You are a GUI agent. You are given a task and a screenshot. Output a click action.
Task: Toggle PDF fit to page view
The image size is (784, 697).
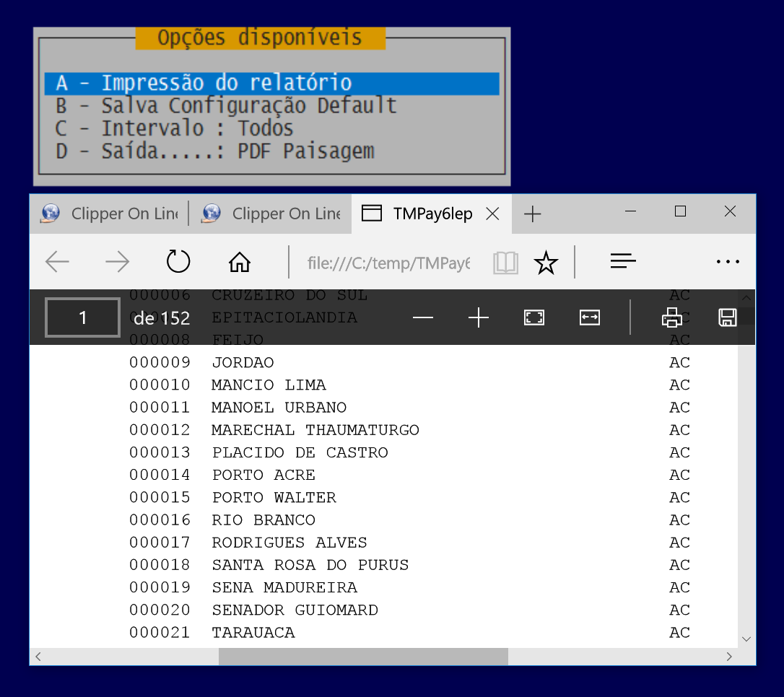pyautogui.click(x=534, y=317)
